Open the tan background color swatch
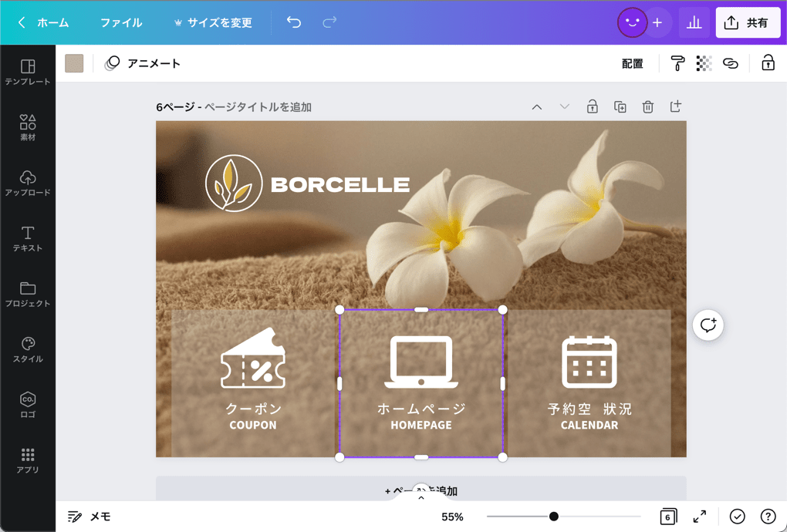 74,63
